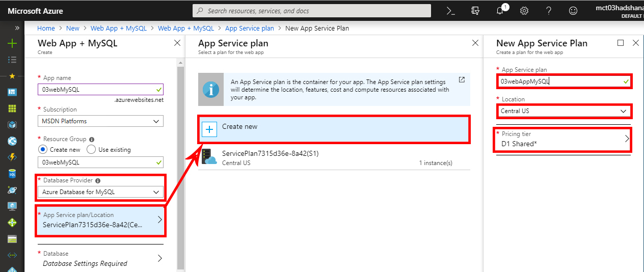Click the info icon in App Service plan banner
The height and width of the screenshot is (272, 644).
pos(210,89)
